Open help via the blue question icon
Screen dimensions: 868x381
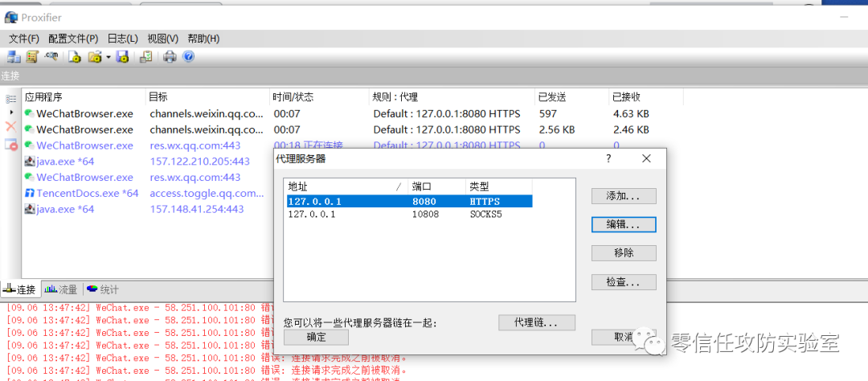click(188, 56)
